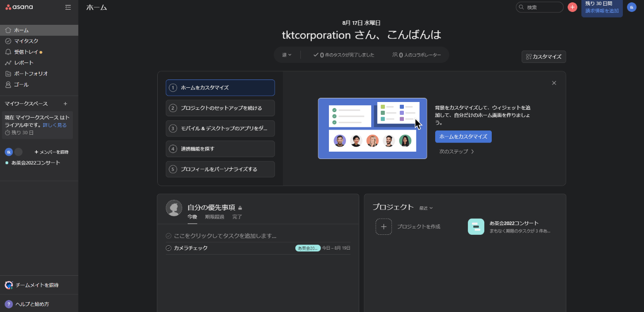The height and width of the screenshot is (312, 644).
Task: Close the onboarding panel with X
Action: click(554, 83)
